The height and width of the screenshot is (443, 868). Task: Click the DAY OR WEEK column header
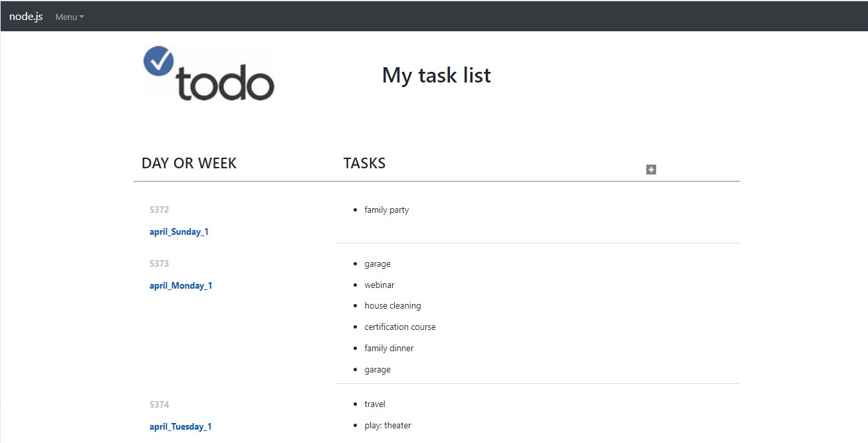coord(189,163)
